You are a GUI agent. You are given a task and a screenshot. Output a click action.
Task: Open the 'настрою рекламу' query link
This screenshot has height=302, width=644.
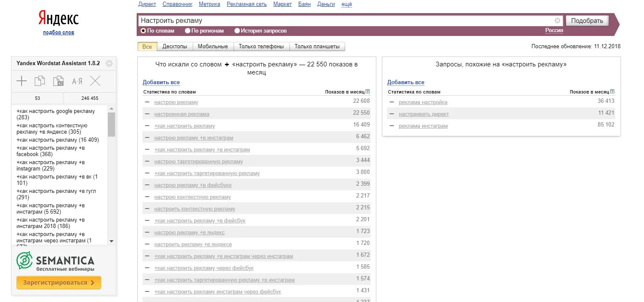[x=176, y=102]
